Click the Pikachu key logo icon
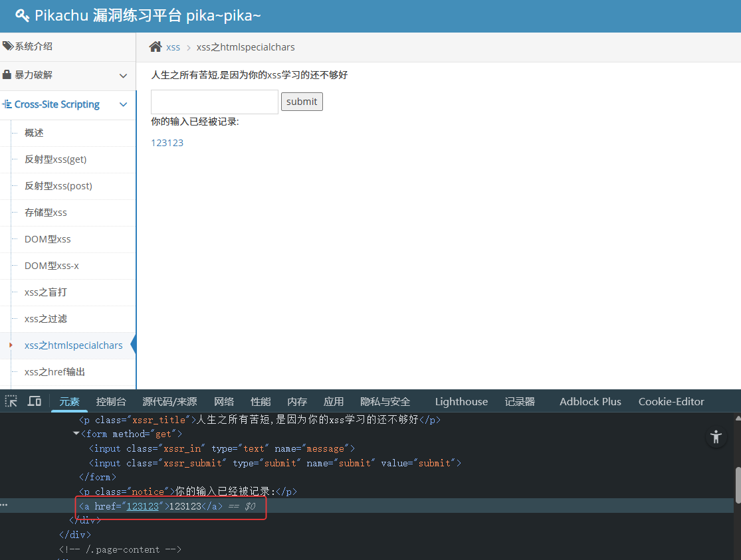741x560 pixels. pyautogui.click(x=22, y=15)
